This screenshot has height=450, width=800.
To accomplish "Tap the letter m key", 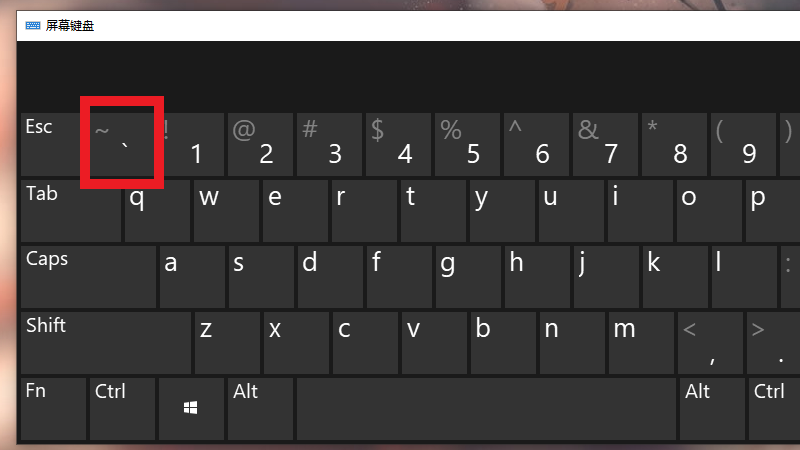I will tap(641, 343).
